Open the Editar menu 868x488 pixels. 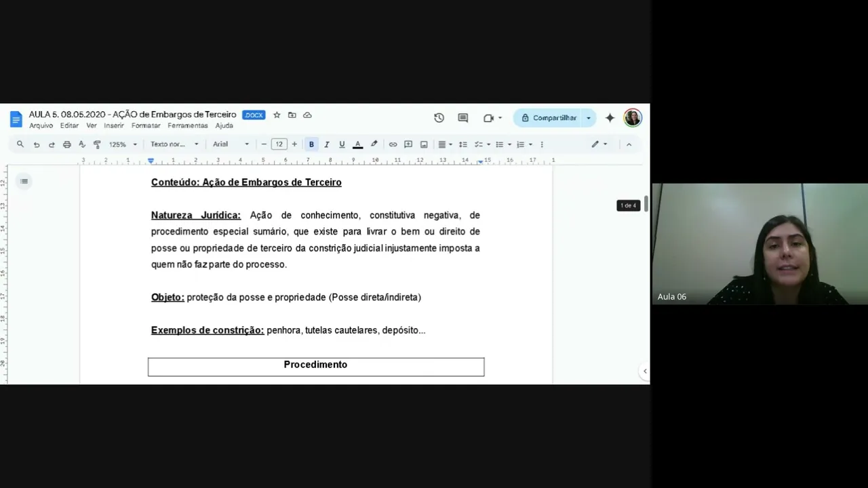click(69, 125)
